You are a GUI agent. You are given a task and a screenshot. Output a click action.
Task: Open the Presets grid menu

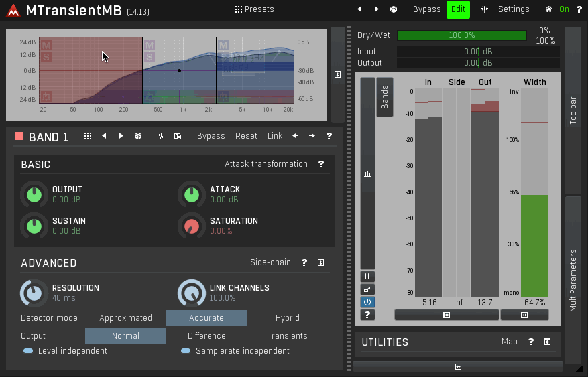(254, 9)
